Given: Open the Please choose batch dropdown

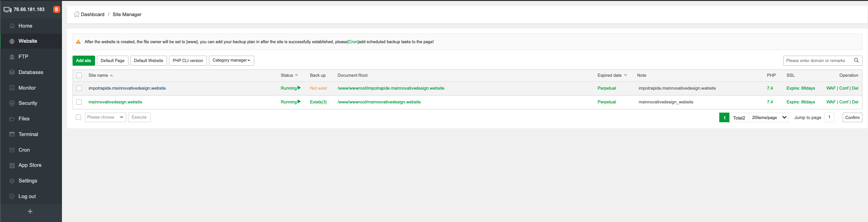Looking at the screenshot, I should click(x=106, y=117).
